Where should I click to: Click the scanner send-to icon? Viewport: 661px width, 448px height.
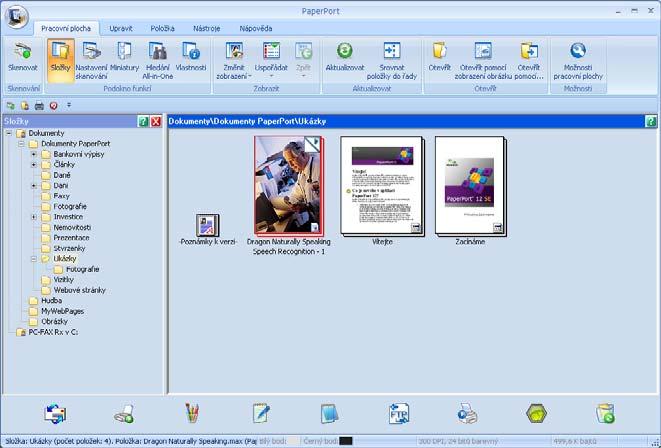click(124, 414)
